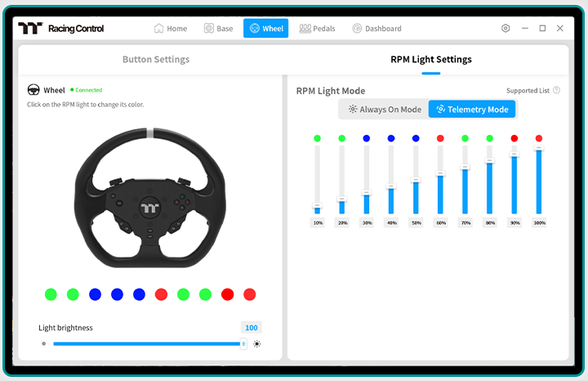Go to the Dashboard tab
Viewport: 588px width, 381px height.
tap(376, 29)
